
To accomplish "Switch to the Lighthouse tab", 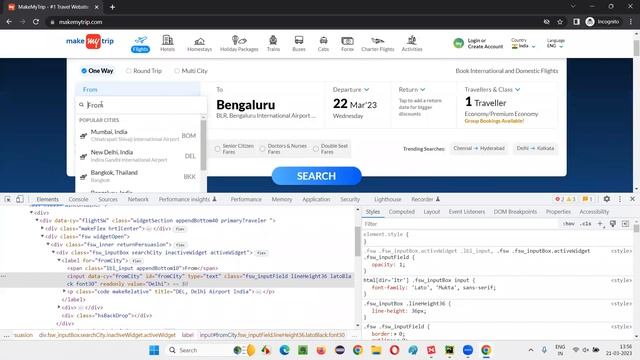I will click(388, 199).
